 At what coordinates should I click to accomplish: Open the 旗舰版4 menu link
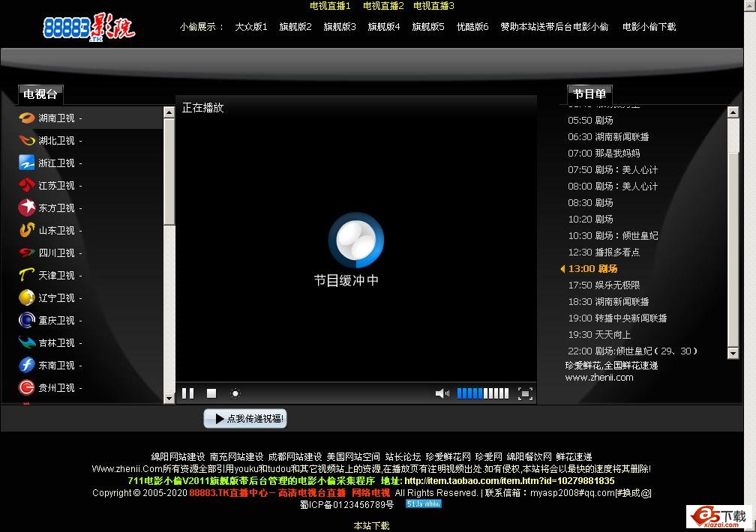tap(384, 27)
